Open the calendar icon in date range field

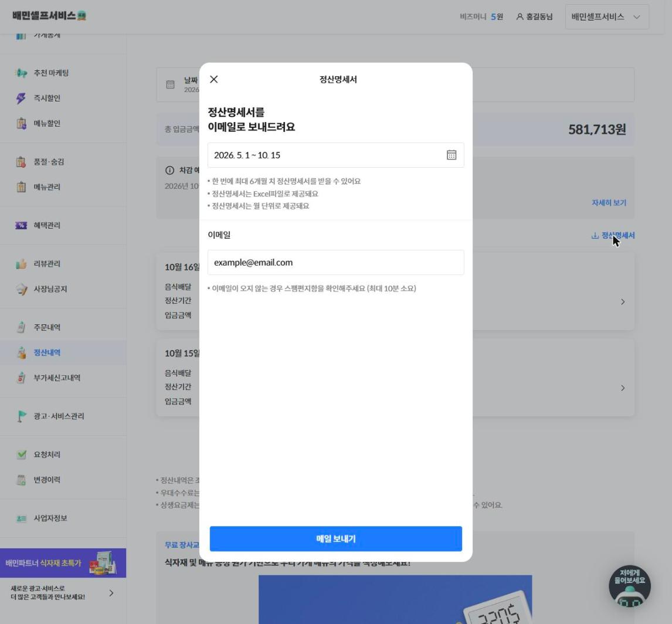pos(452,155)
